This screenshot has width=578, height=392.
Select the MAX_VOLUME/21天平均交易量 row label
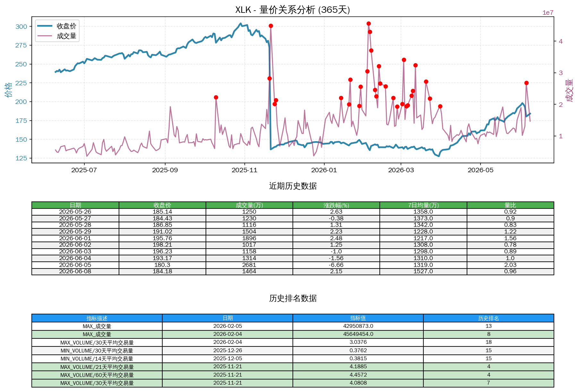(x=97, y=367)
